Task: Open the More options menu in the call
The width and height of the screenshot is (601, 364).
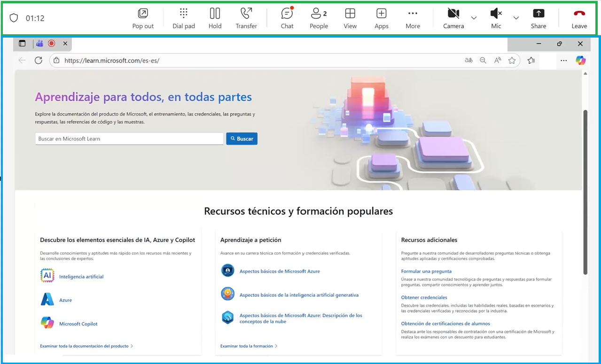Action: [412, 18]
